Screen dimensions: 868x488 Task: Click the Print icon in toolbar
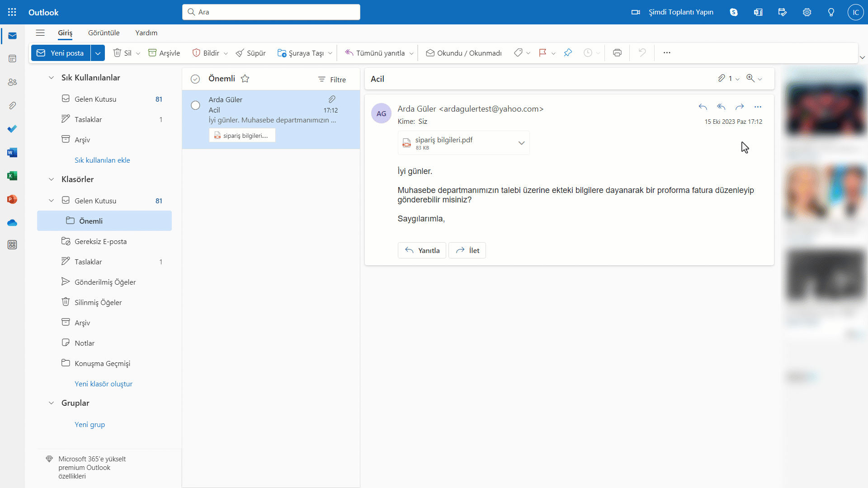[617, 53]
